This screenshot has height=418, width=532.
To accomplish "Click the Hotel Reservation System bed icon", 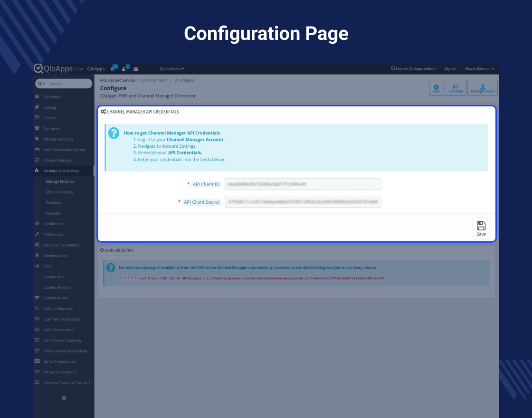I will coord(37,149).
